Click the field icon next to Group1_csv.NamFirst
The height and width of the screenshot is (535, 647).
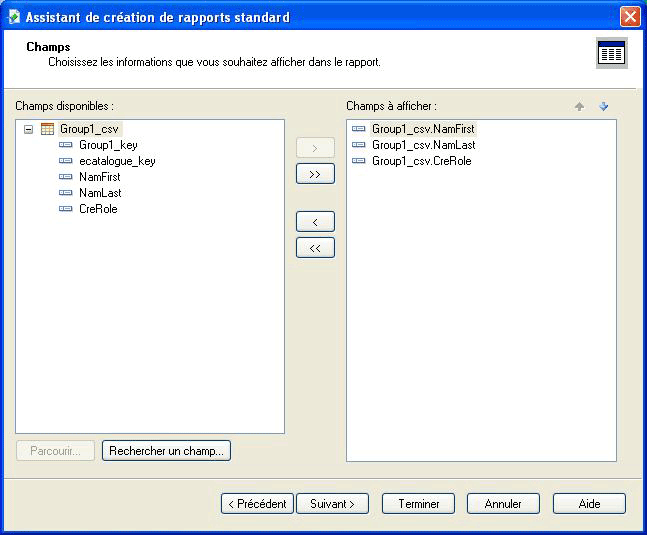click(359, 129)
